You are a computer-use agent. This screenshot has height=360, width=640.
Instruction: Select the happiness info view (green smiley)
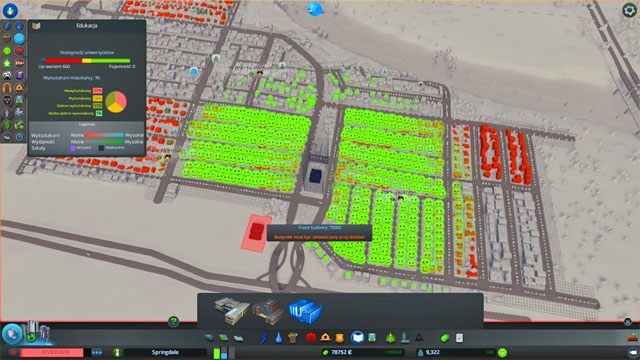pyautogui.click(x=7, y=51)
